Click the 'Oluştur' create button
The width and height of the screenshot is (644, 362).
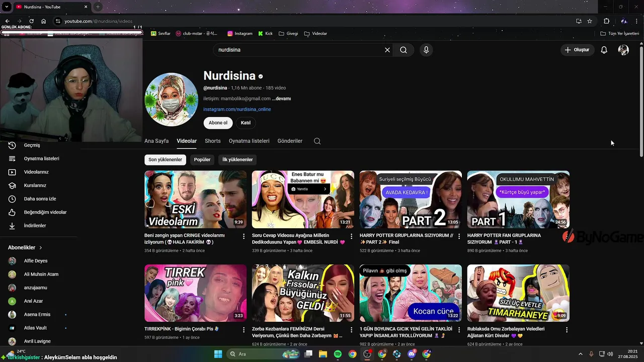click(577, 50)
